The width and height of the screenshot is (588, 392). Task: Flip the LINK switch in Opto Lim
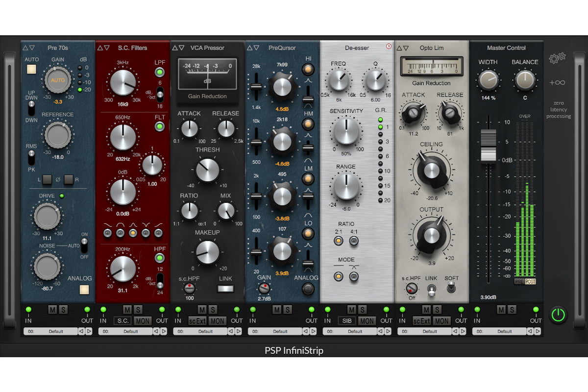click(431, 290)
